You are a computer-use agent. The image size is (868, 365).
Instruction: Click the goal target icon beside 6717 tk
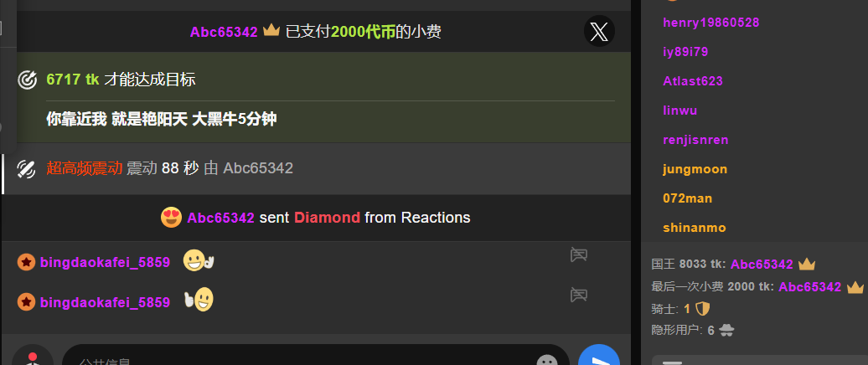point(27,80)
